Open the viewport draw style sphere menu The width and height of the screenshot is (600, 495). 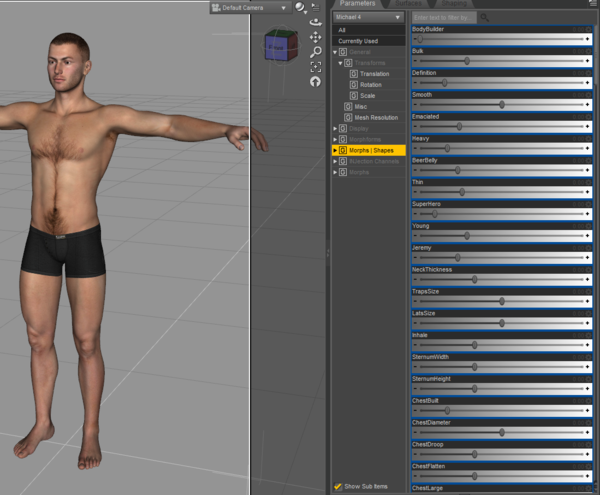pos(300,7)
